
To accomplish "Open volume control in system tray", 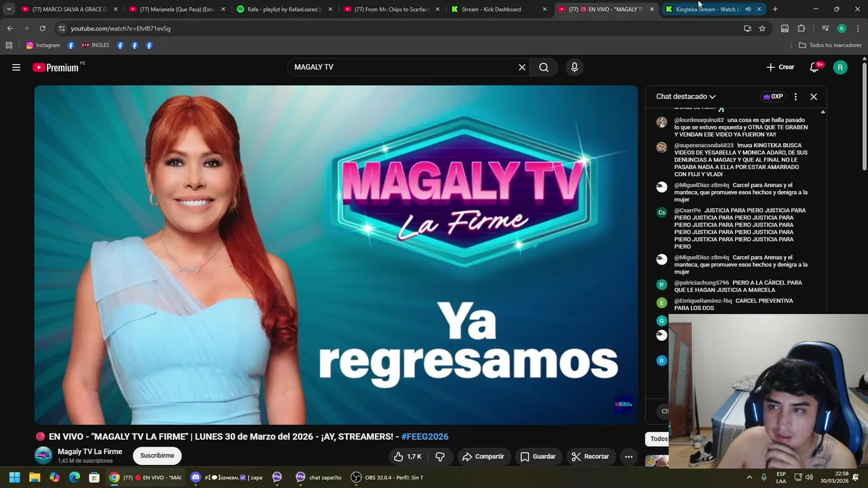I will (808, 477).
